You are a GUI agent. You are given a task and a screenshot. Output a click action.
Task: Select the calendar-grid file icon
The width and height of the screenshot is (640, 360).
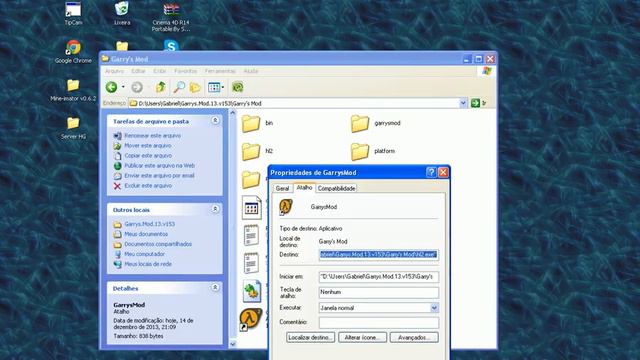251,207
